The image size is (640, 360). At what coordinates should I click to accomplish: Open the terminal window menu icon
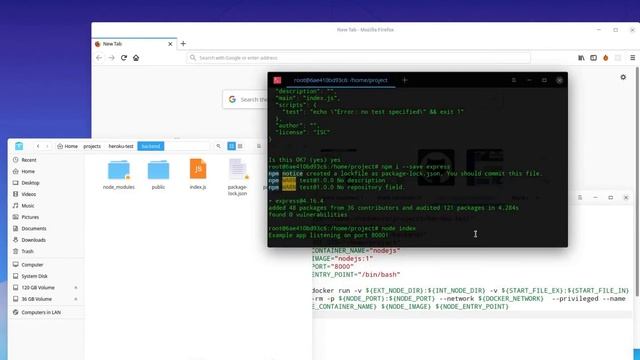pyautogui.click(x=514, y=80)
